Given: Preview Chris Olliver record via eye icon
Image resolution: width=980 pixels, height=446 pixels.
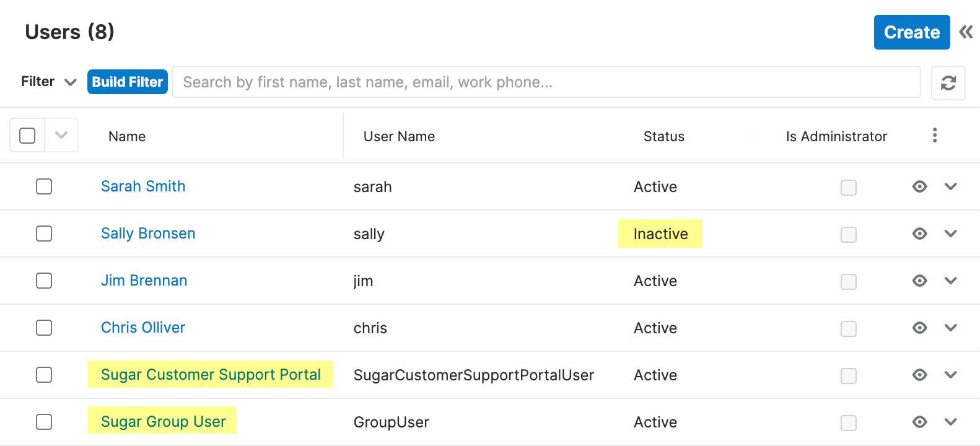Looking at the screenshot, I should coord(919,328).
